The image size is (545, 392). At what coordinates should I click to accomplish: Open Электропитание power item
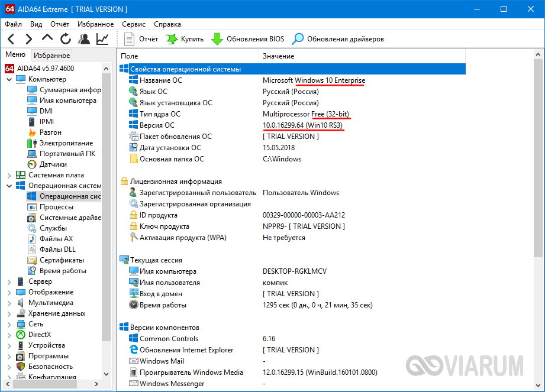click(60, 143)
